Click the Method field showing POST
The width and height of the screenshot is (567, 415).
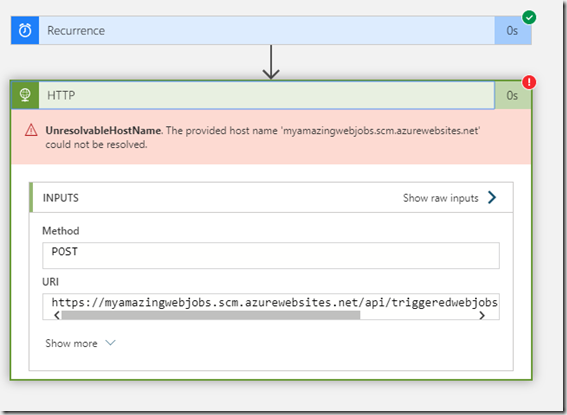click(271, 256)
